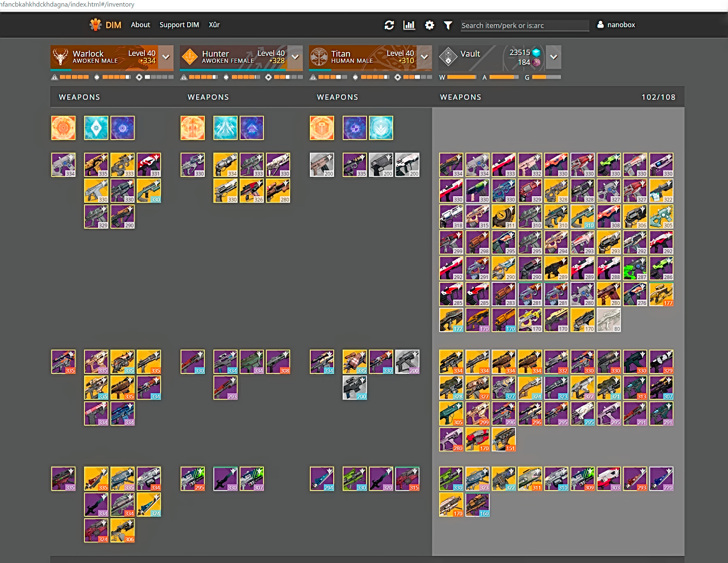
Task: Select the Vault weapon labeled 309
Action: click(582, 478)
